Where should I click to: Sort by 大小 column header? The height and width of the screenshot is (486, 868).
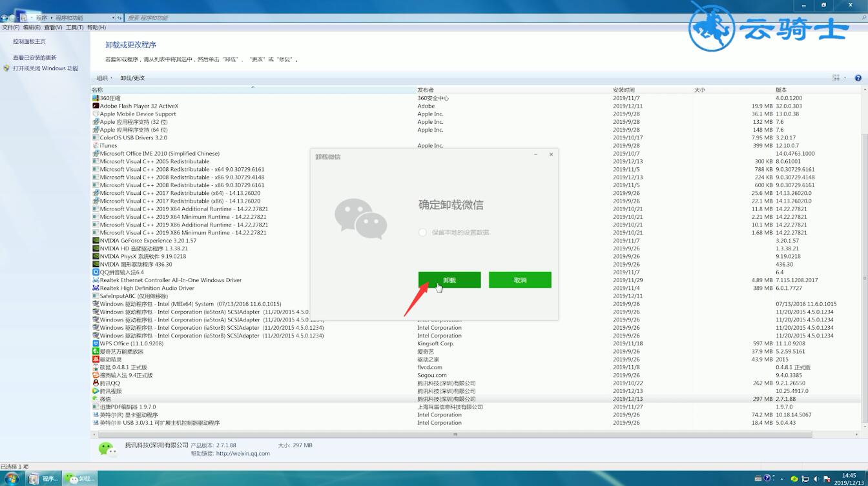click(x=699, y=90)
